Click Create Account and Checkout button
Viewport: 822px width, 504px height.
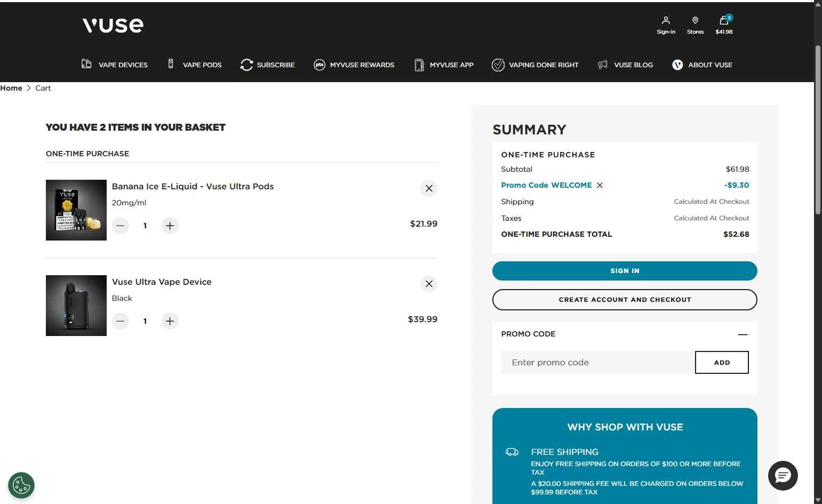tap(625, 300)
